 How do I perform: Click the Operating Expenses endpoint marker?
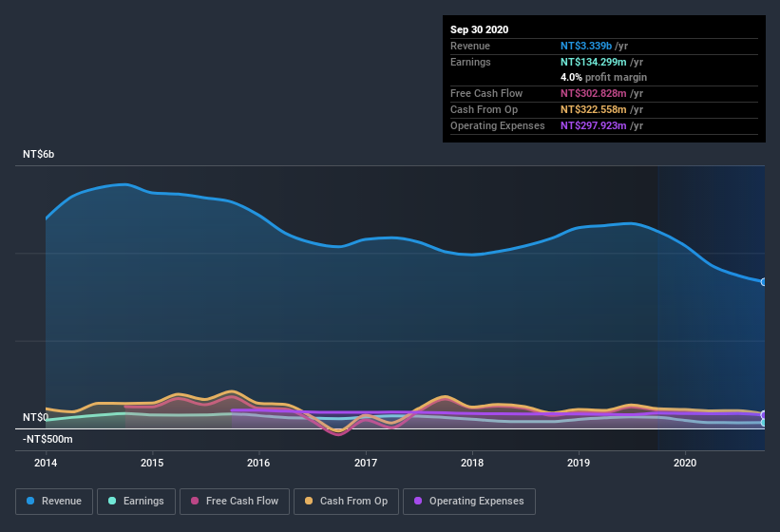click(764, 414)
